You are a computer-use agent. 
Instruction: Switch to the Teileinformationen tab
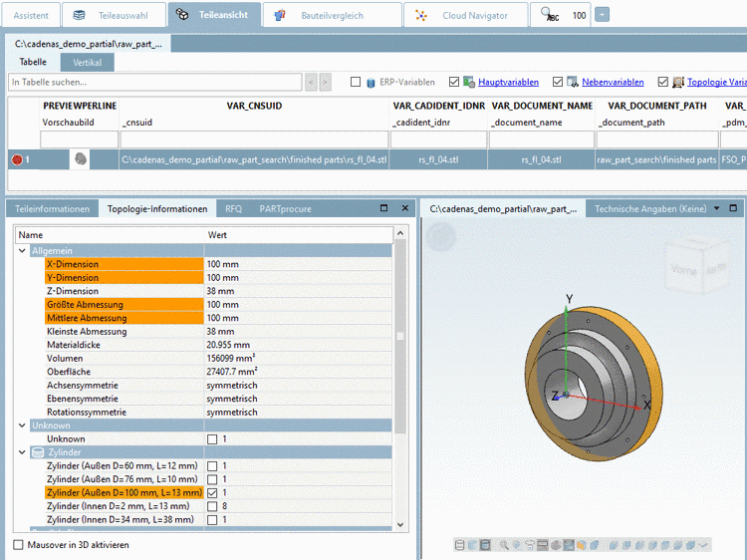pyautogui.click(x=51, y=209)
